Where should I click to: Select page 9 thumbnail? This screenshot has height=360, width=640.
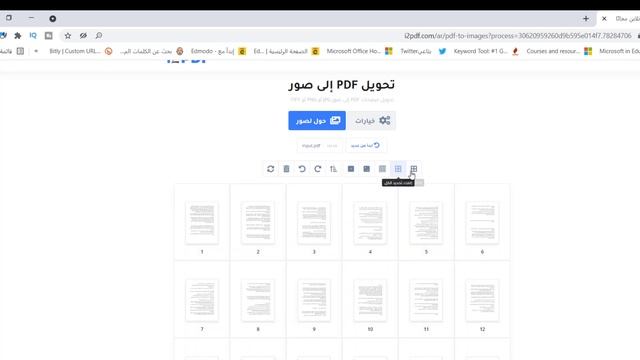[314, 300]
